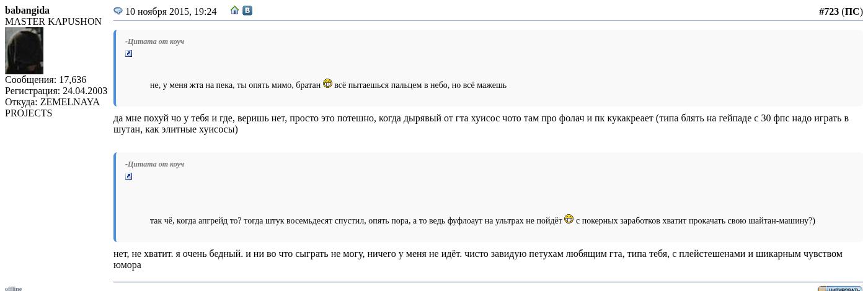
Task: Click the 'MASTER KAPUSHON' user title
Action: (53, 22)
